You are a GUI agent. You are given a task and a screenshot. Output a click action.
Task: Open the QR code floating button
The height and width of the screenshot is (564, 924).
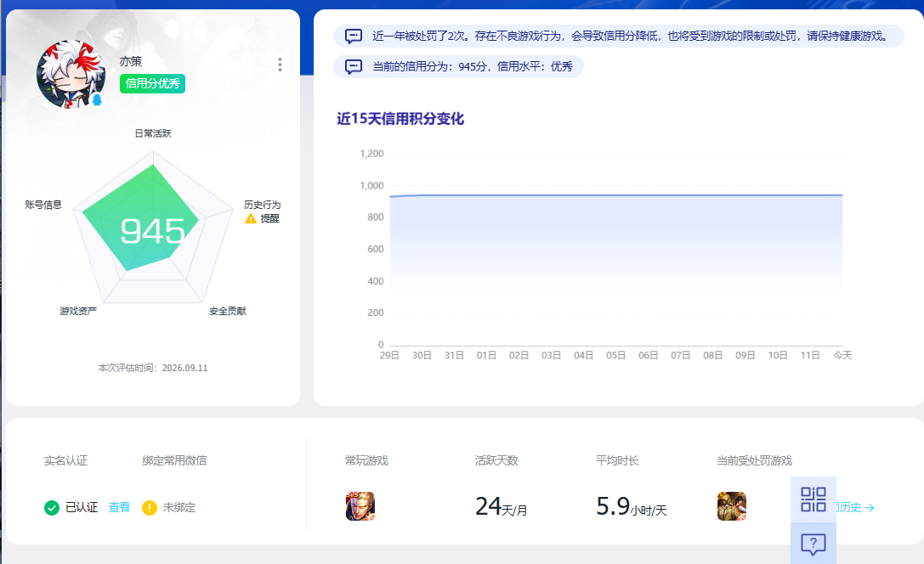(813, 499)
